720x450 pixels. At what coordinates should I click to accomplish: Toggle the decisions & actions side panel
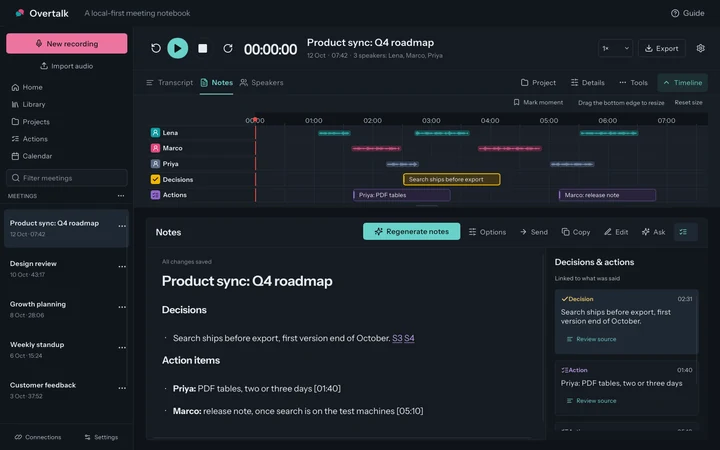click(686, 232)
